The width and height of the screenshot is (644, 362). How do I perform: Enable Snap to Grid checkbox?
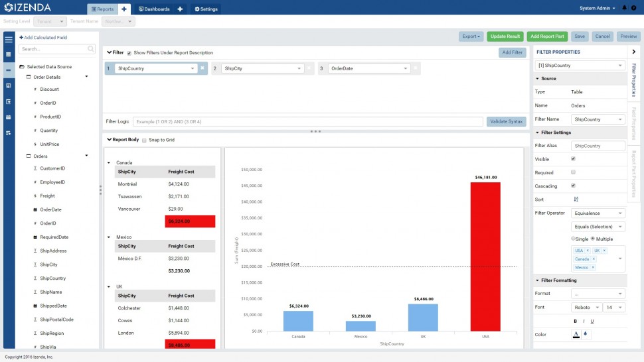144,140
